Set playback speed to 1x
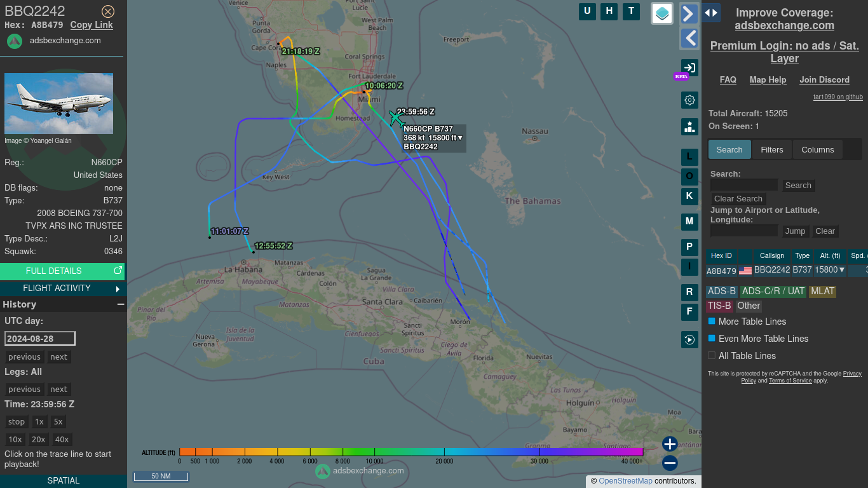Image resolution: width=868 pixels, height=488 pixels. tap(39, 422)
